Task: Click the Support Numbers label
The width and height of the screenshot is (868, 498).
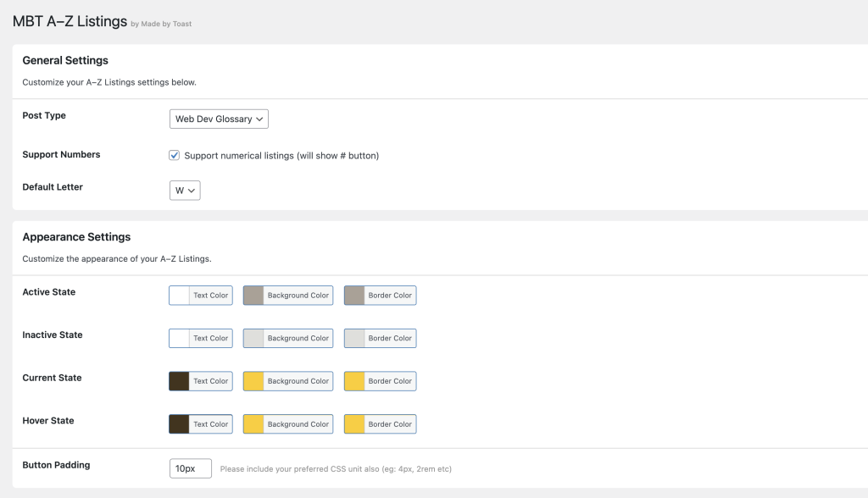Action: (61, 155)
